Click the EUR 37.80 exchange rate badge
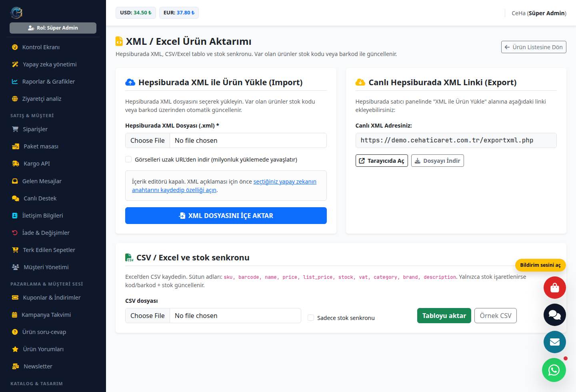Image resolution: width=576 pixels, height=392 pixels. (179, 13)
